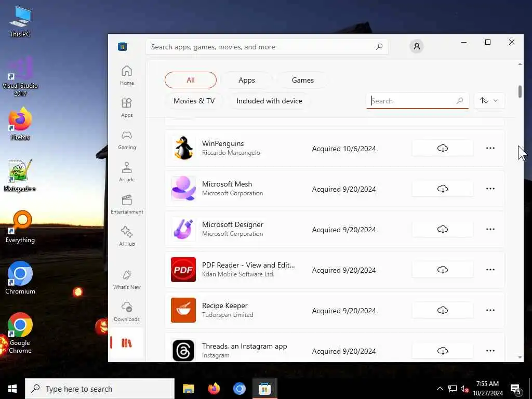This screenshot has width=532, height=399.
Task: Download Threads app with cloud button
Action: (443, 351)
